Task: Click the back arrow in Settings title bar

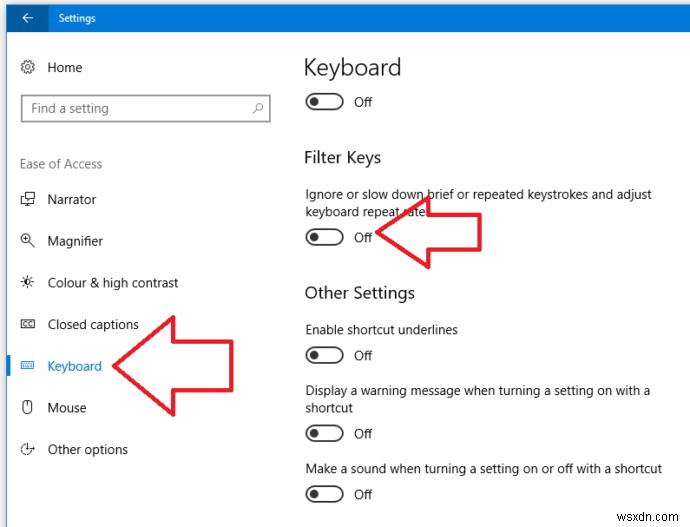Action: pyautogui.click(x=28, y=18)
